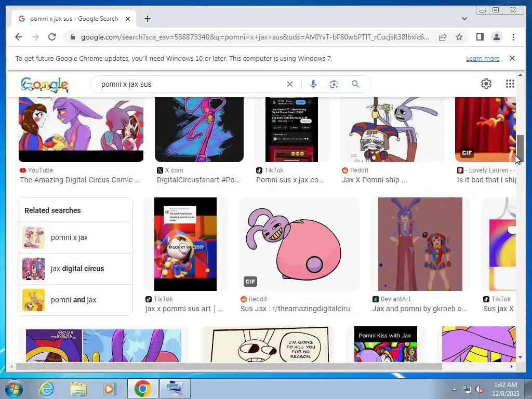Open the red curtain GIF thumbnail

click(x=485, y=129)
